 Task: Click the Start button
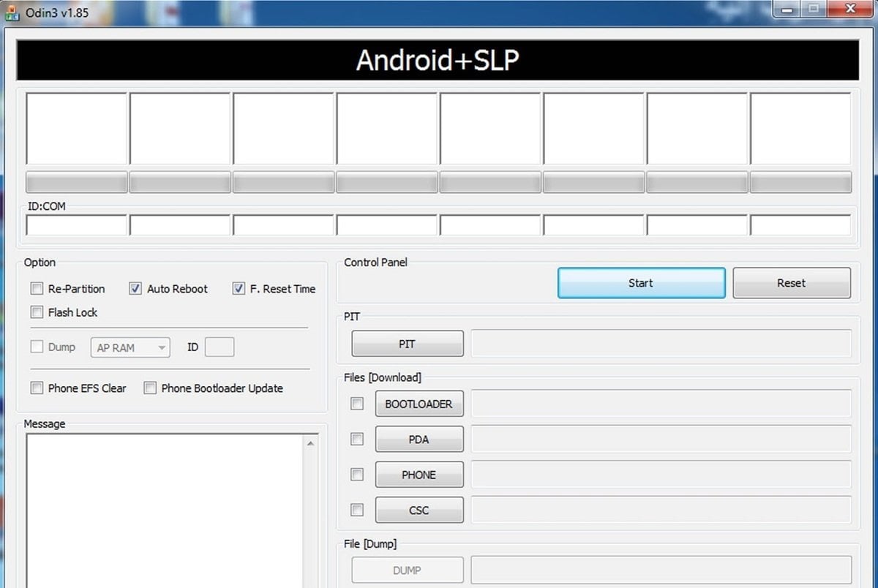[642, 283]
